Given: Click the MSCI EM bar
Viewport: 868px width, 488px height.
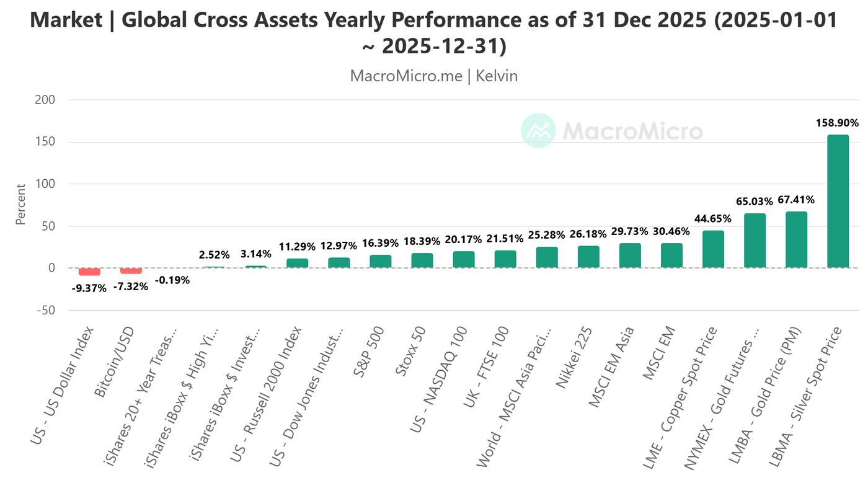Looking at the screenshot, I should (671, 255).
